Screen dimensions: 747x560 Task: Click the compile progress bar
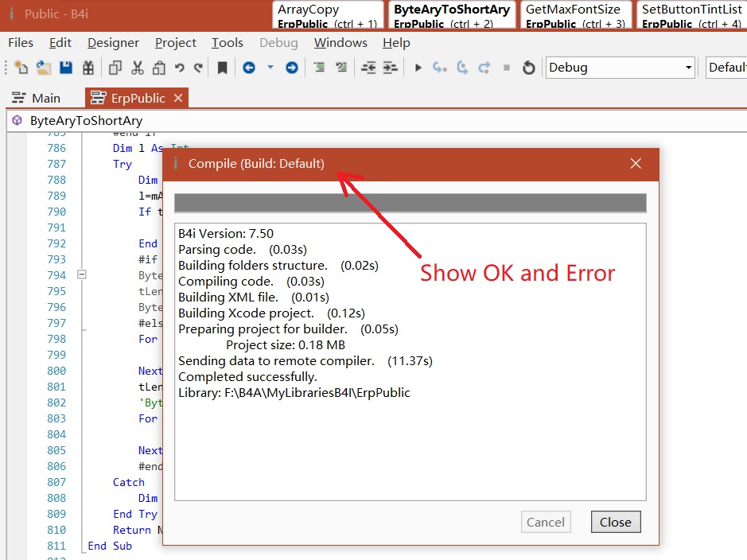click(410, 203)
